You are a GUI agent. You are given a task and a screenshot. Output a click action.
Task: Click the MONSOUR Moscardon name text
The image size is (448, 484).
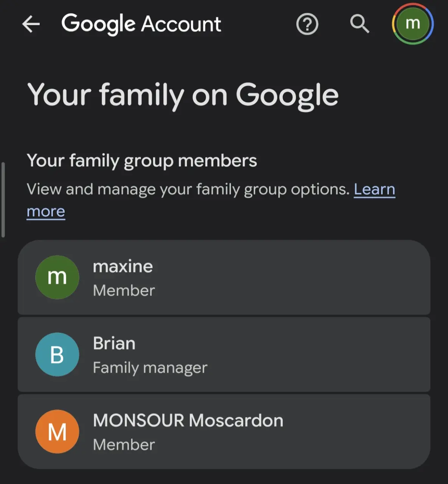(188, 420)
